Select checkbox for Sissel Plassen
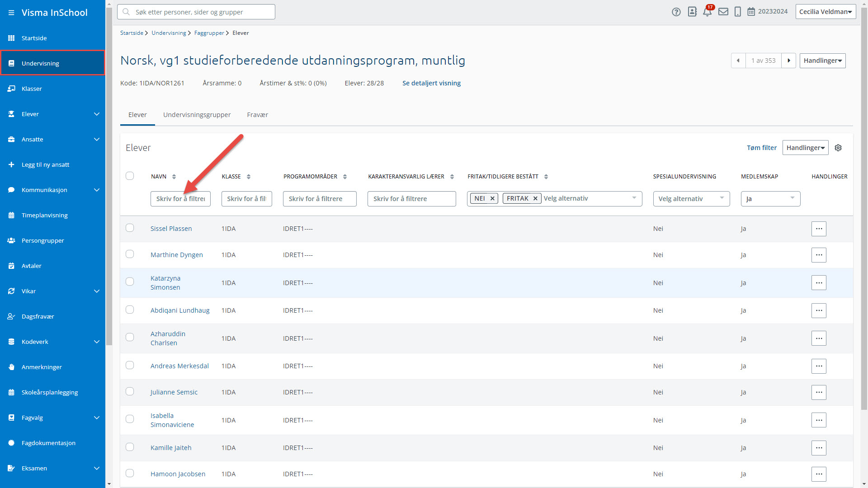This screenshot has width=868, height=488. point(130,228)
